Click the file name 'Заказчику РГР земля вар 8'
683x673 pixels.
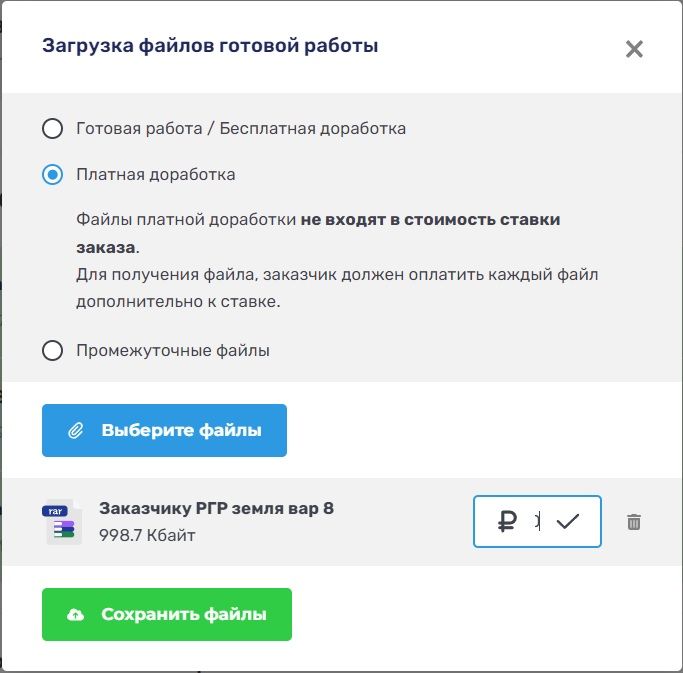216,508
